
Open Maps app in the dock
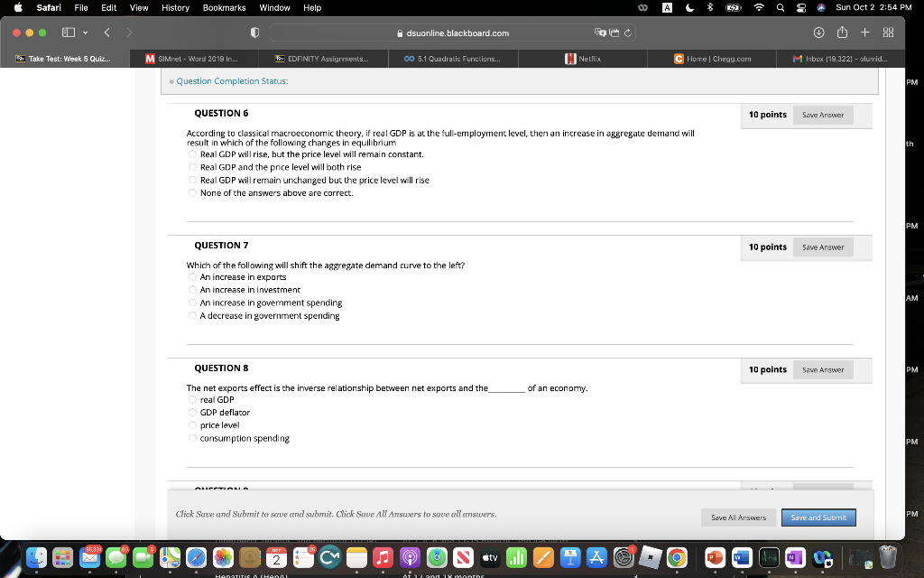tap(170, 556)
